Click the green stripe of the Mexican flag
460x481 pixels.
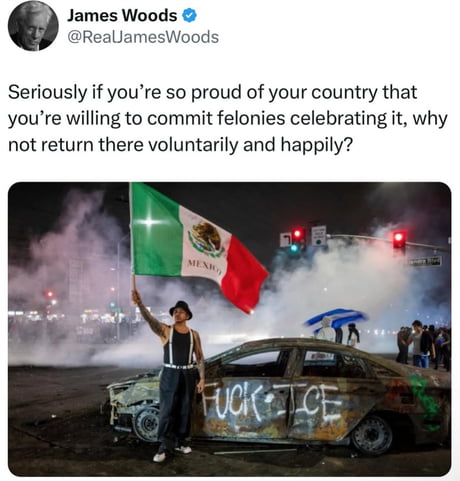(x=154, y=231)
